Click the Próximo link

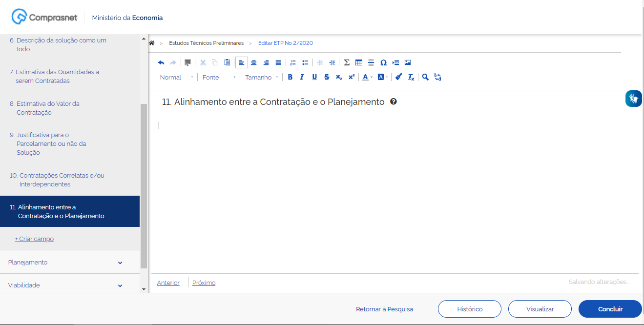(x=204, y=283)
